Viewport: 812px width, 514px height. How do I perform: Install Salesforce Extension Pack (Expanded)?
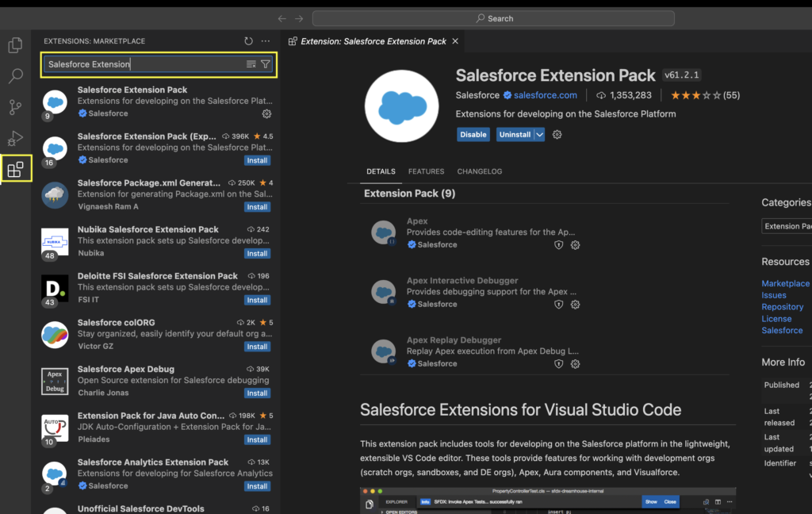pyautogui.click(x=257, y=160)
